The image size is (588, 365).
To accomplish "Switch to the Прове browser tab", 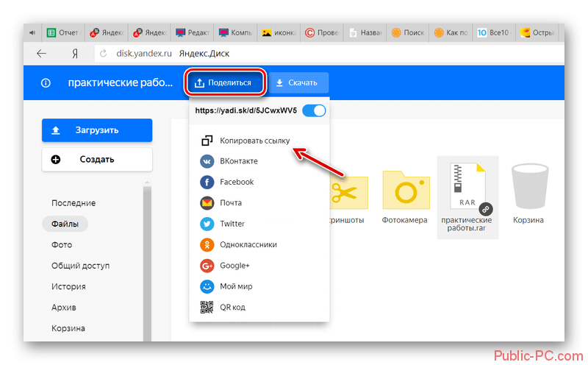I will coord(322,33).
